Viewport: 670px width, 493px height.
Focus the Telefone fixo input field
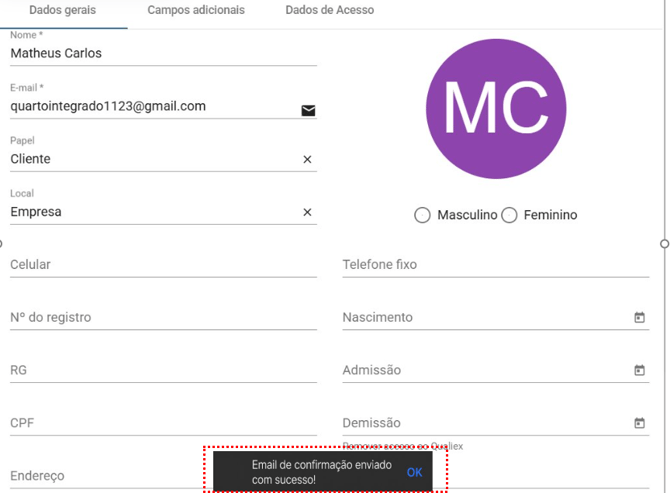point(495,265)
